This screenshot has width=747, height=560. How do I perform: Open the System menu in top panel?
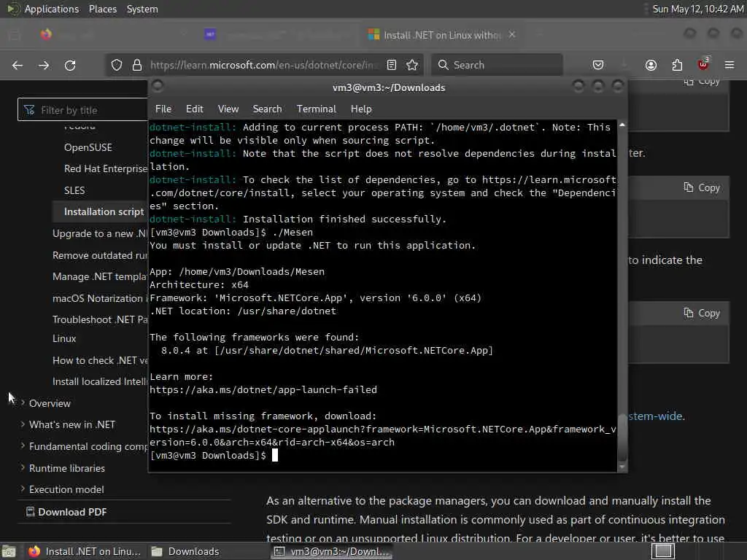click(142, 9)
